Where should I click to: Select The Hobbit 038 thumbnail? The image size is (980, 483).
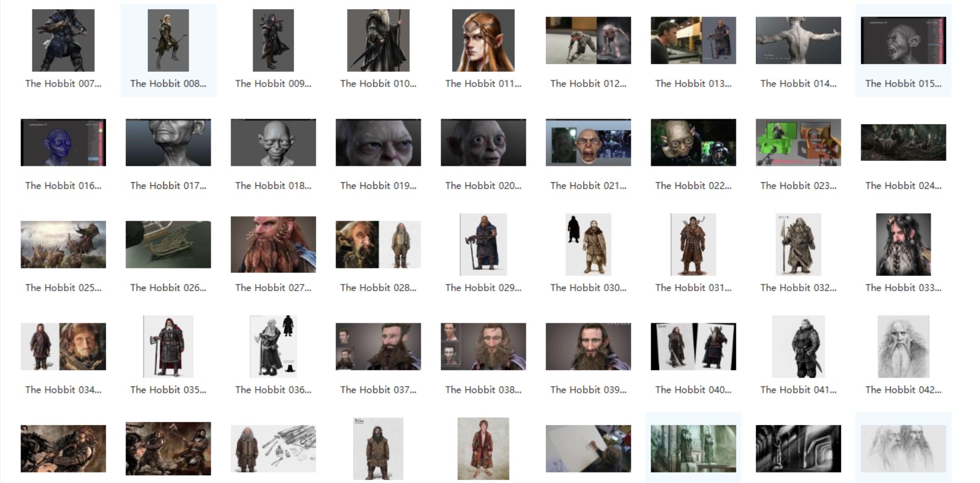click(483, 347)
